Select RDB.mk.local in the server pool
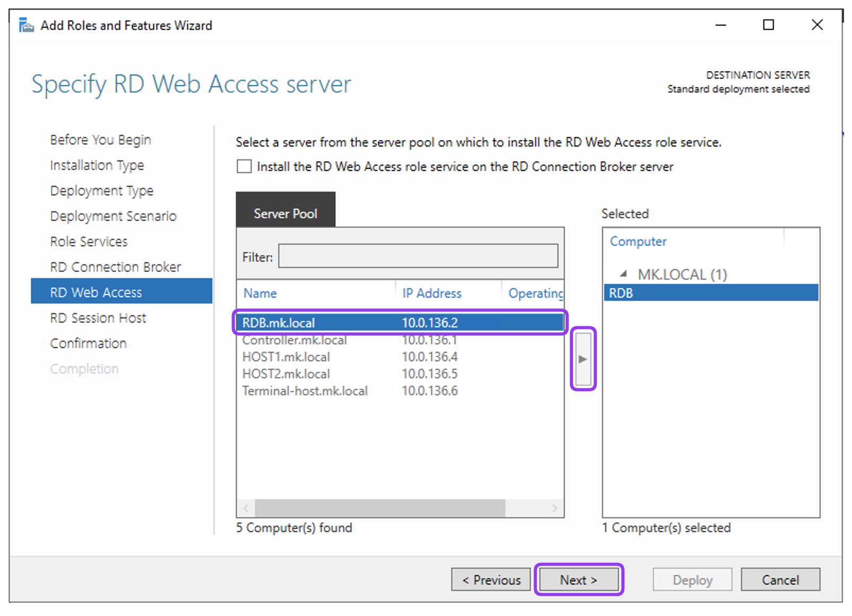This screenshot has height=616, width=852. pos(400,323)
